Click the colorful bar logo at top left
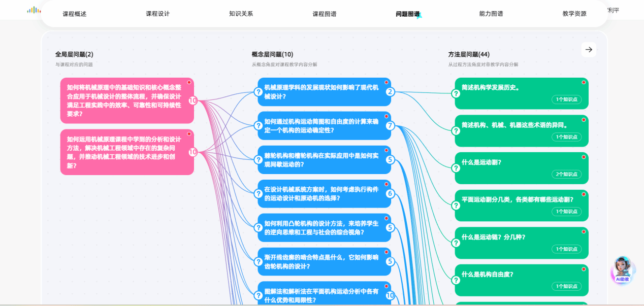Screen dimensions: 644x306 tap(34, 10)
